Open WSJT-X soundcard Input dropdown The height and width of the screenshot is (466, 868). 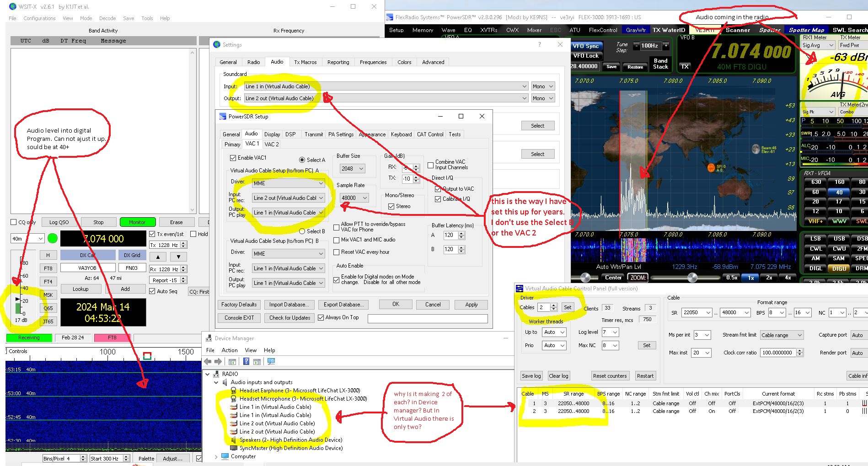tap(386, 86)
